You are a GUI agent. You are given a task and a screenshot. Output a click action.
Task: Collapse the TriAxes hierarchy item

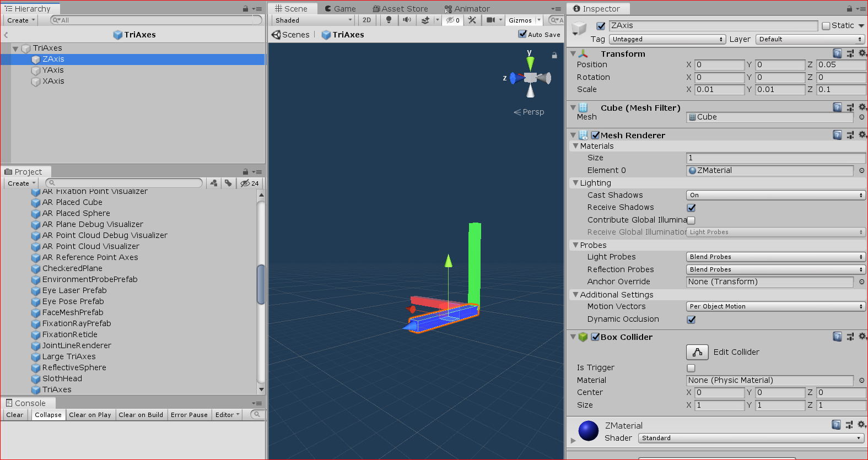click(x=15, y=48)
